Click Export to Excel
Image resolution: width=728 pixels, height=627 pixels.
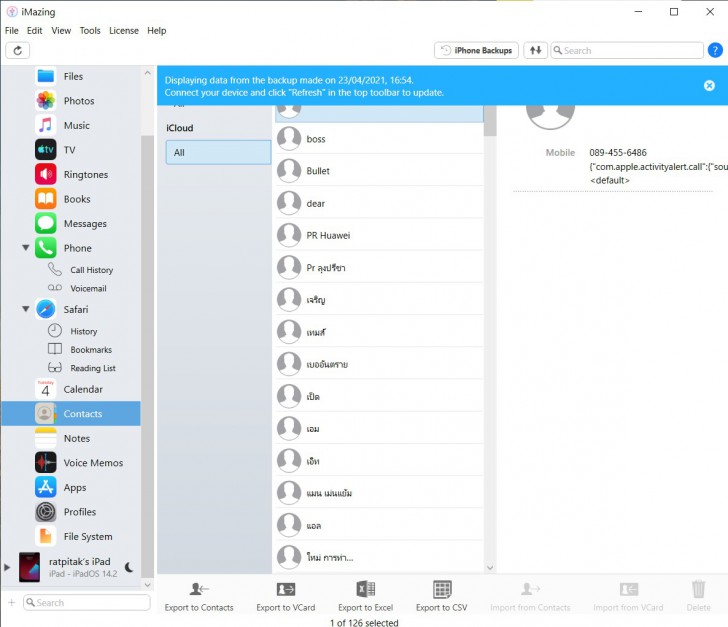(365, 596)
